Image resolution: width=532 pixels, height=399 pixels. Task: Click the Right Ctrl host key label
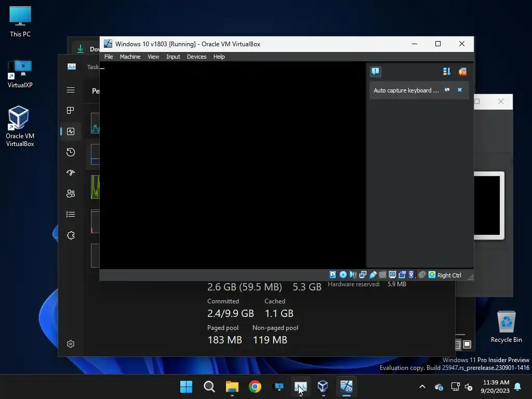click(x=449, y=275)
